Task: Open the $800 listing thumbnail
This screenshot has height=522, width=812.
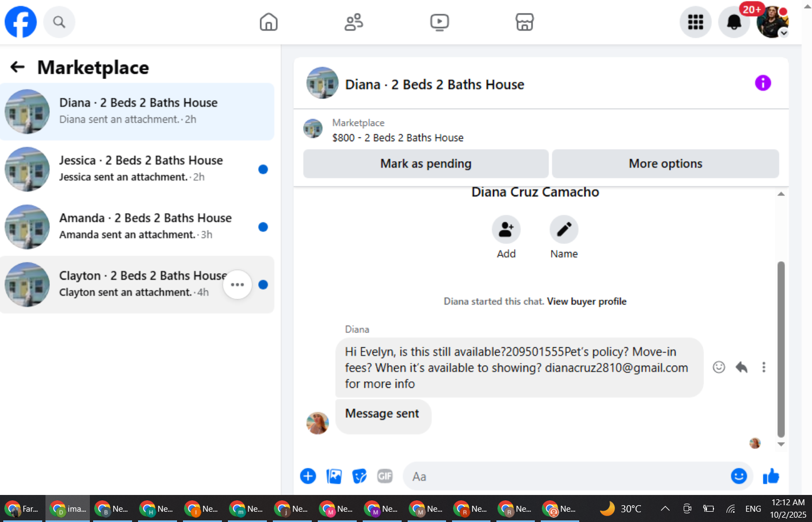Action: pyautogui.click(x=313, y=129)
